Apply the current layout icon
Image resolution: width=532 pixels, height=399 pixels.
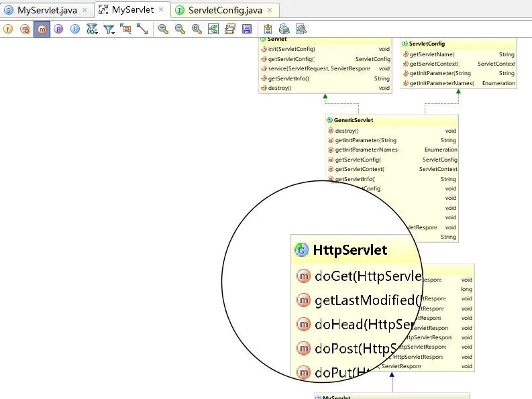213,30
